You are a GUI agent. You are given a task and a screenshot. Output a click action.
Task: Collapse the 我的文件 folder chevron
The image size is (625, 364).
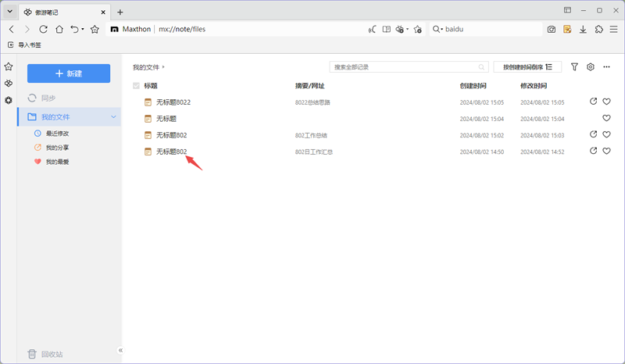click(113, 117)
